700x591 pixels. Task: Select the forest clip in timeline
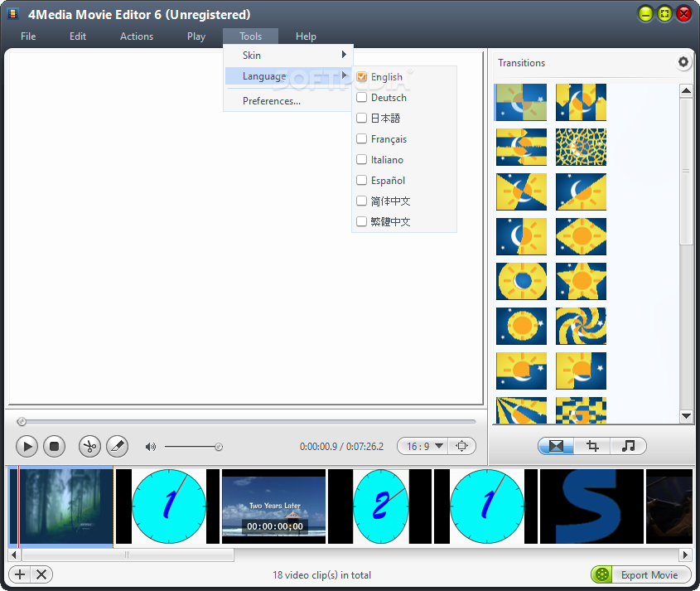pos(61,506)
